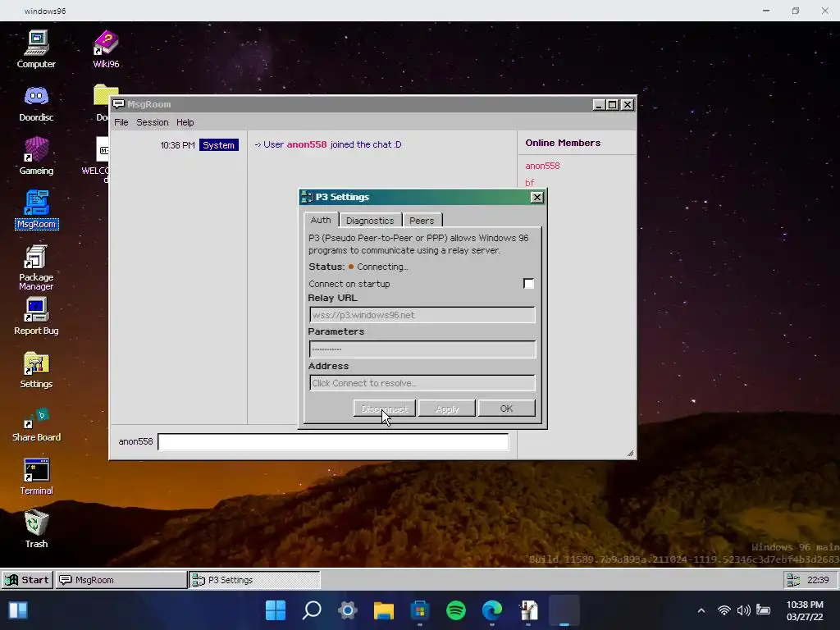Open the Gameing desktop icon
Image resolution: width=840 pixels, height=630 pixels.
point(36,156)
